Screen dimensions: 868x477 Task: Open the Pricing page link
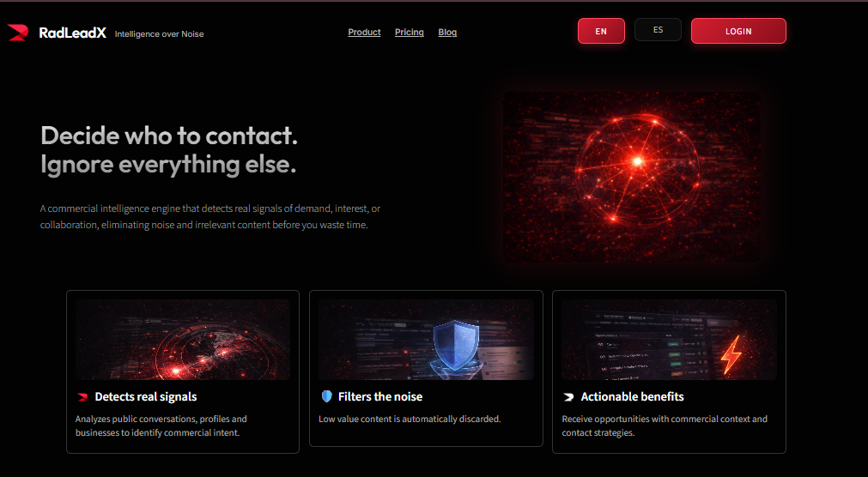point(409,32)
